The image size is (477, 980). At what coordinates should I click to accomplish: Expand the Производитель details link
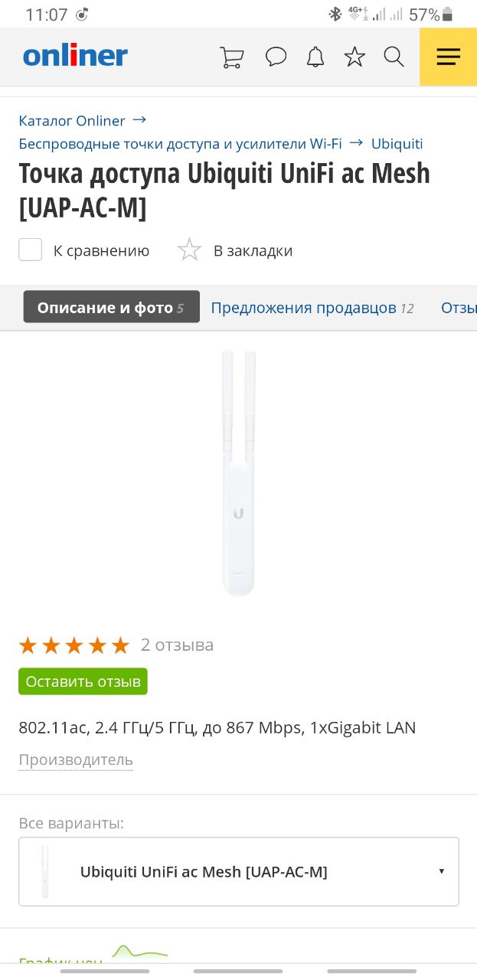pos(76,759)
